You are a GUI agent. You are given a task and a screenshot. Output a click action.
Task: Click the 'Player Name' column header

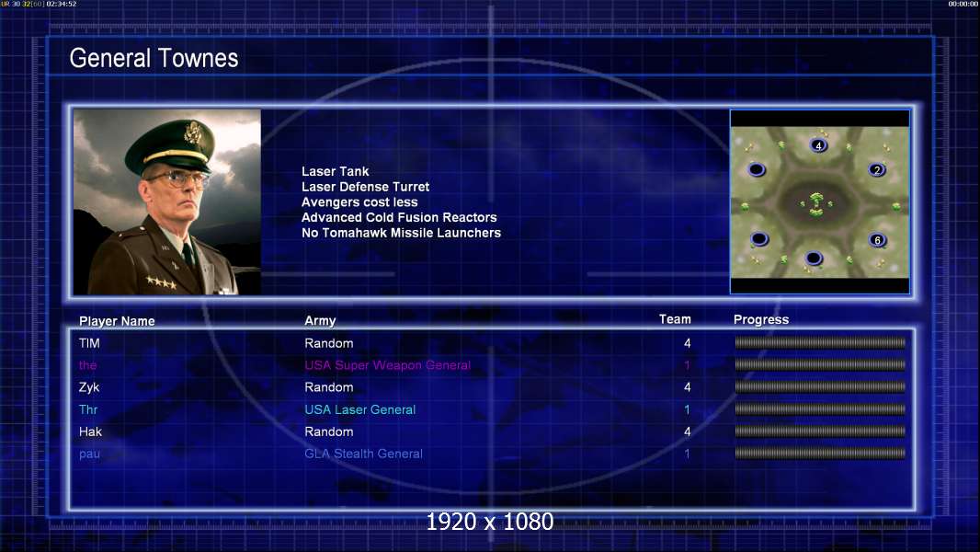coord(117,321)
